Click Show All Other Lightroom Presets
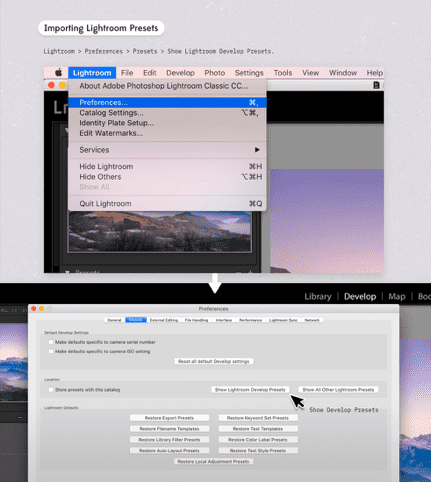The width and height of the screenshot is (431, 482). coord(338,390)
